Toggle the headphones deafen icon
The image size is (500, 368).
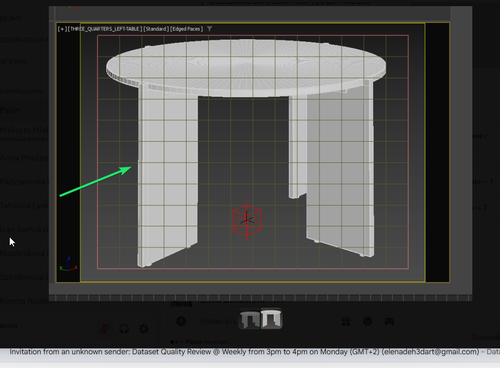tap(124, 329)
